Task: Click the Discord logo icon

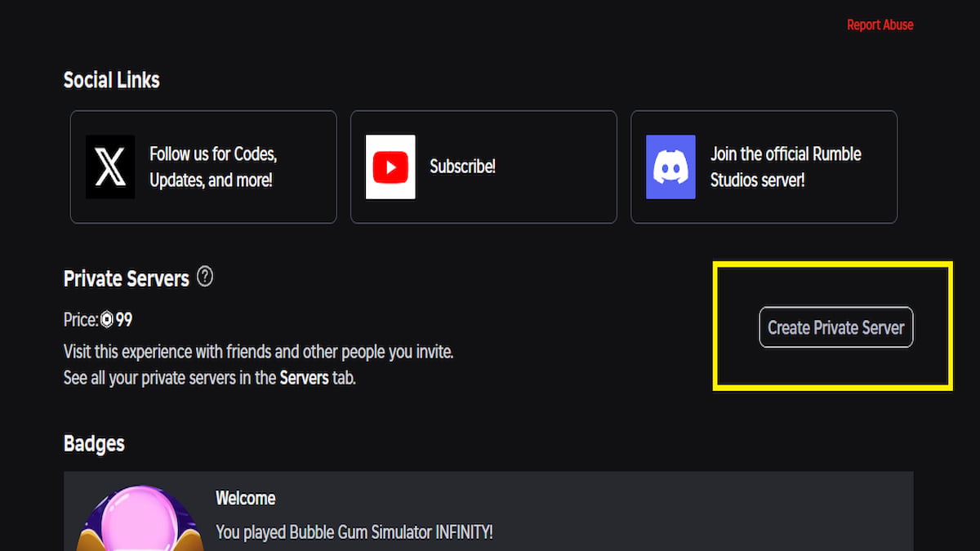Action: tap(670, 167)
